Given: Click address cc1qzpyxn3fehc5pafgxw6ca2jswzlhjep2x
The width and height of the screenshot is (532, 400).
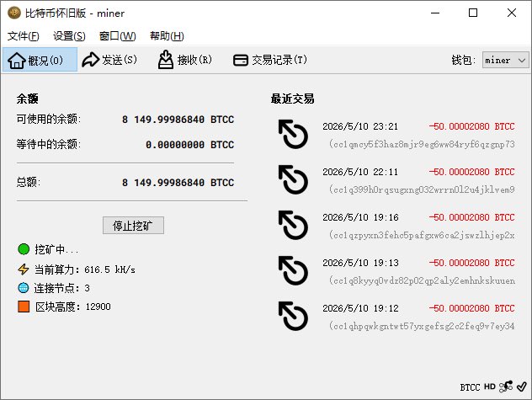Looking at the screenshot, I should (x=422, y=235).
